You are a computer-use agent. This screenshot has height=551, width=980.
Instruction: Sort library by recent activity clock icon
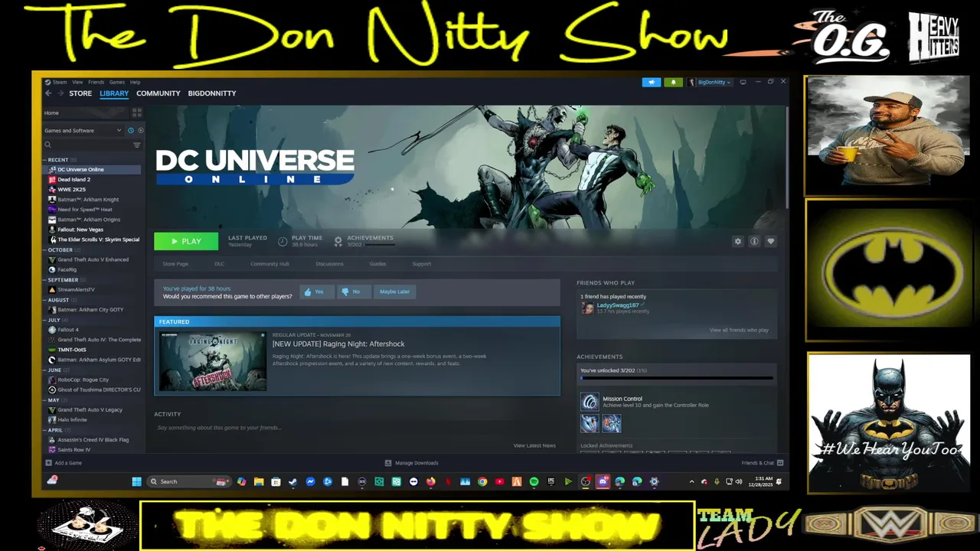coord(131,131)
